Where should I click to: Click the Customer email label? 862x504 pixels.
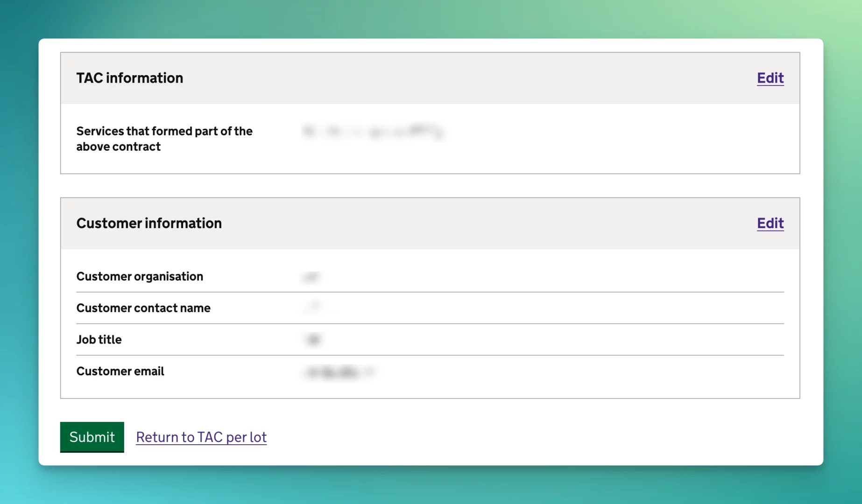point(120,371)
